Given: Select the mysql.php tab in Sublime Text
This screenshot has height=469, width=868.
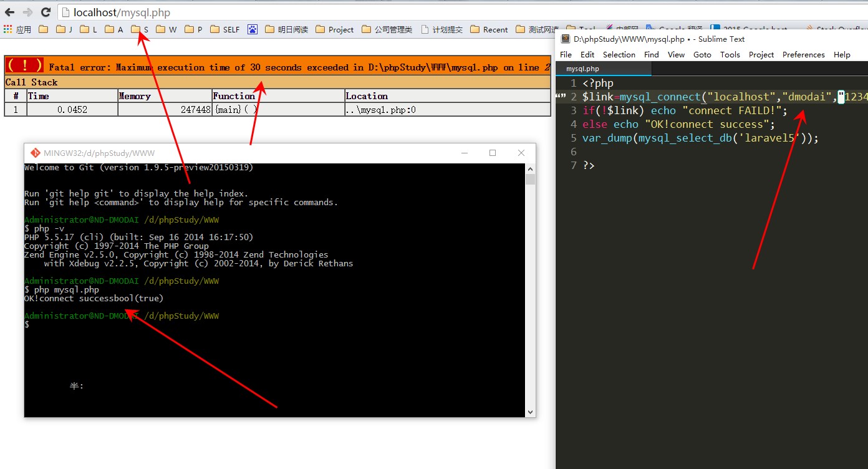Looking at the screenshot, I should [x=603, y=69].
